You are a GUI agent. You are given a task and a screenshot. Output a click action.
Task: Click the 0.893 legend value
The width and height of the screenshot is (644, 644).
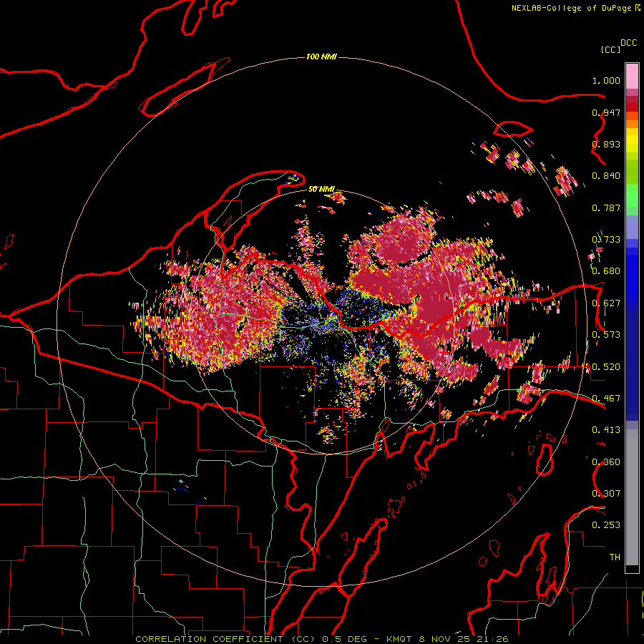(606, 144)
